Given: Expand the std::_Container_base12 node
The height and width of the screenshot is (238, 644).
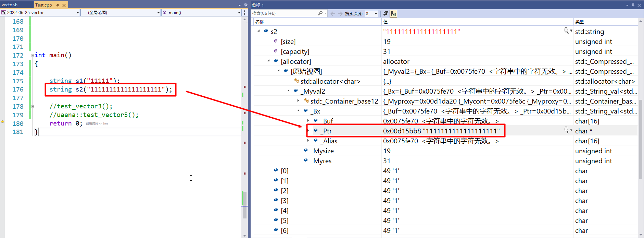Looking at the screenshot, I should pyautogui.click(x=298, y=100).
